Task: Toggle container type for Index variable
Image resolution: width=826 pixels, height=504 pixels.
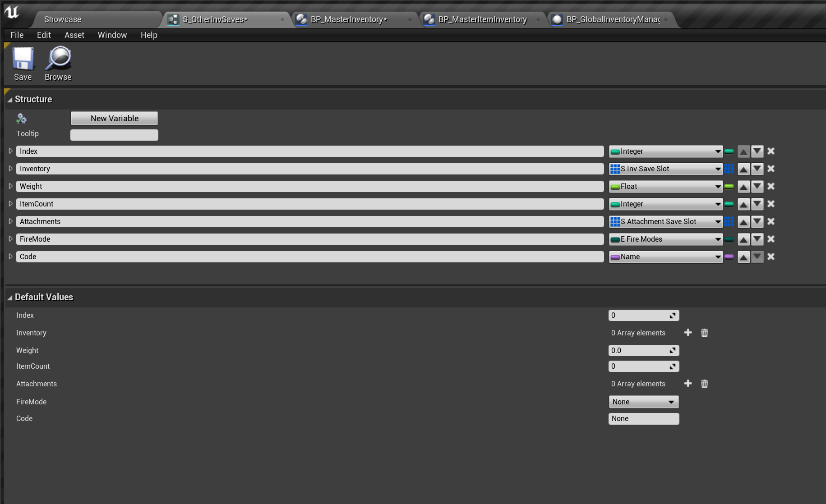Action: click(729, 151)
